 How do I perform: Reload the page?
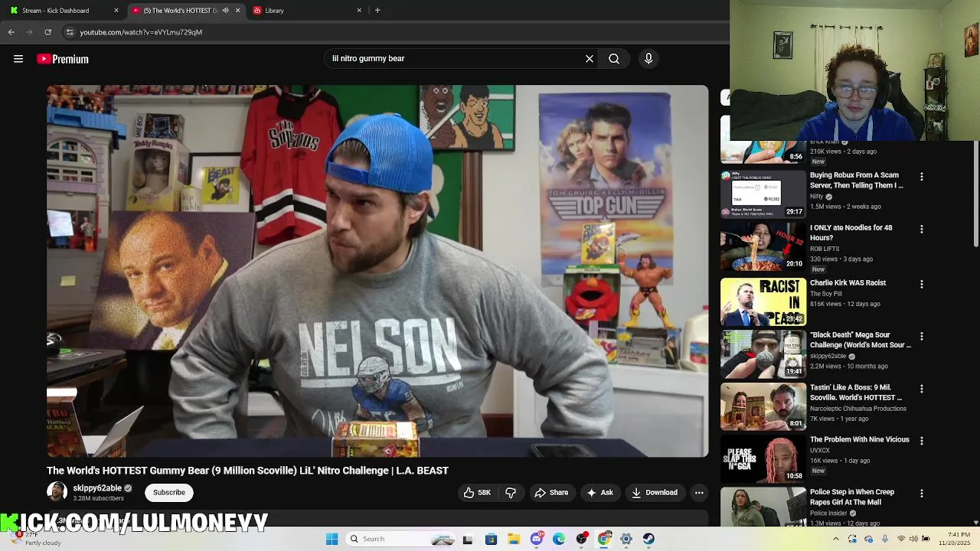coord(47,32)
